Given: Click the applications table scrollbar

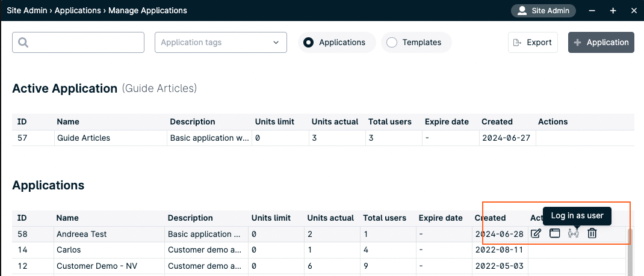Looking at the screenshot, I should coord(630,251).
